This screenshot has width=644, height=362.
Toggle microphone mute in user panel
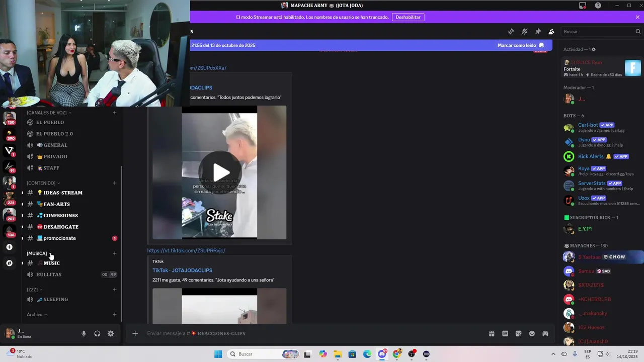tap(84, 333)
